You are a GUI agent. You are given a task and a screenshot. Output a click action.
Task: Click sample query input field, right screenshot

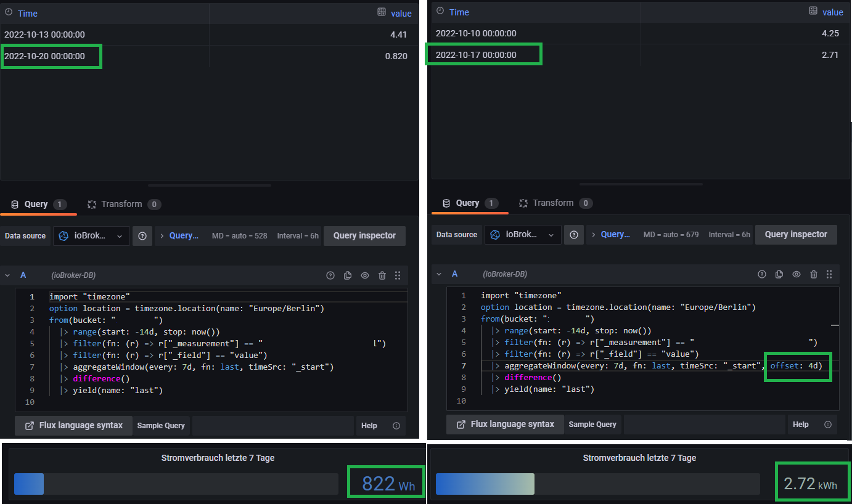click(x=705, y=425)
